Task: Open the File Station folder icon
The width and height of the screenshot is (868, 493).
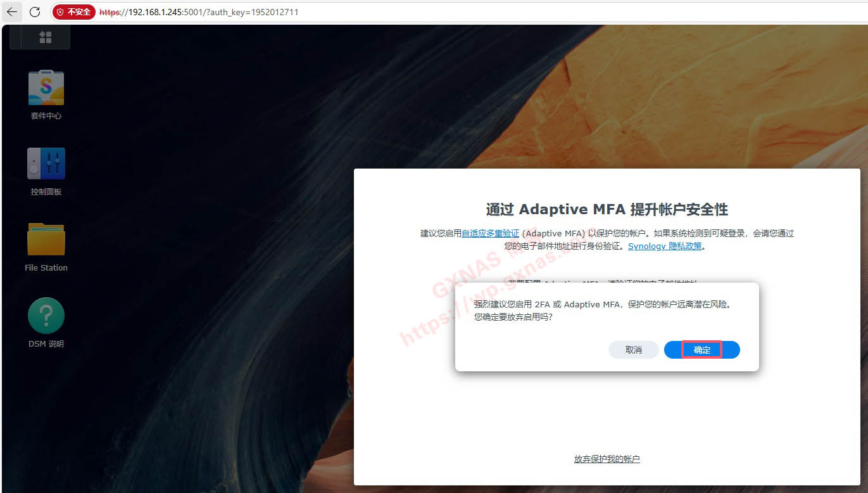Action: click(x=46, y=240)
